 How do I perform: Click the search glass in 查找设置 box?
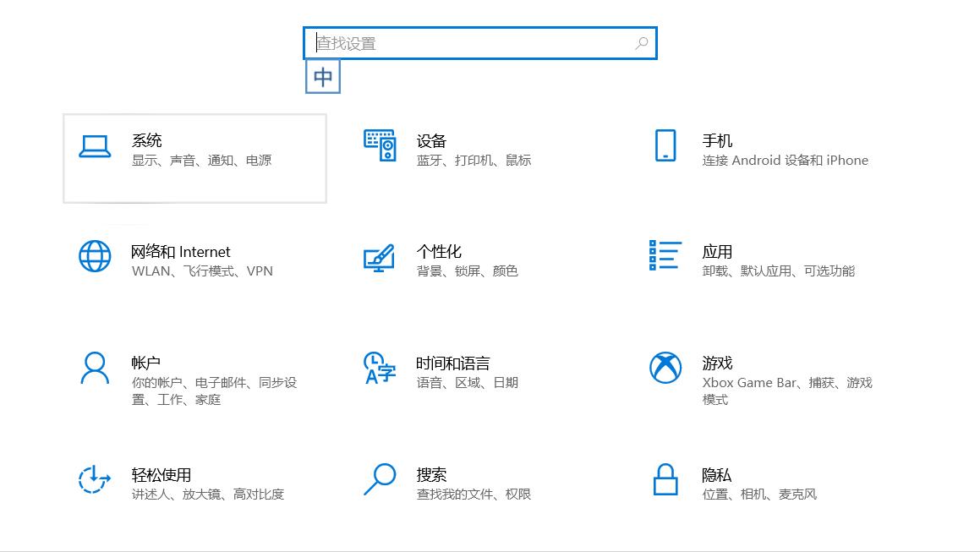pyautogui.click(x=643, y=42)
